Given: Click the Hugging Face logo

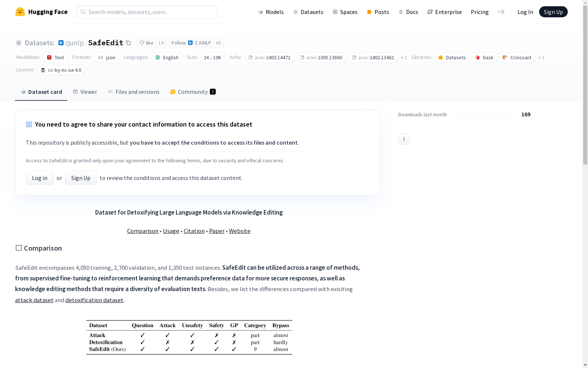Looking at the screenshot, I should (41, 12).
